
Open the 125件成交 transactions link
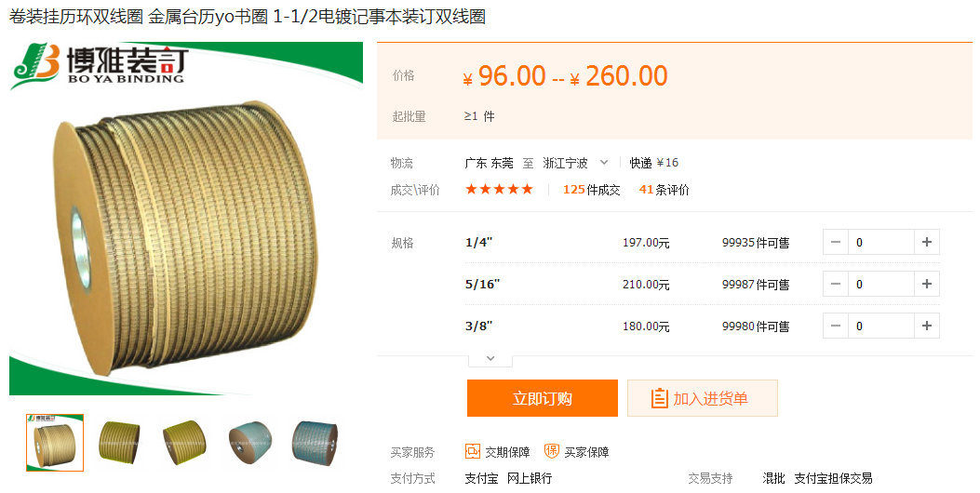point(591,190)
